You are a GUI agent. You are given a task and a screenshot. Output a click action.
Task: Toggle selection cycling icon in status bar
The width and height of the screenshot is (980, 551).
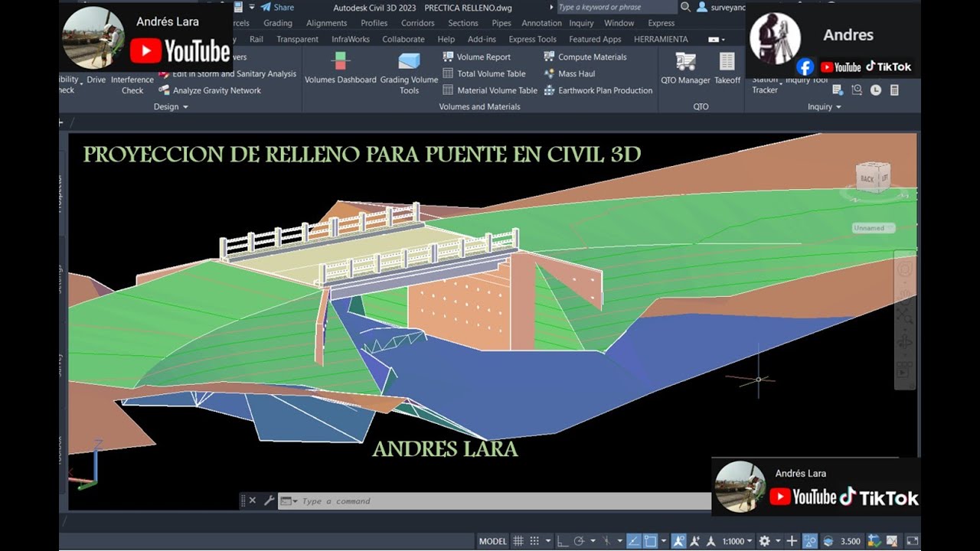[x=809, y=541]
